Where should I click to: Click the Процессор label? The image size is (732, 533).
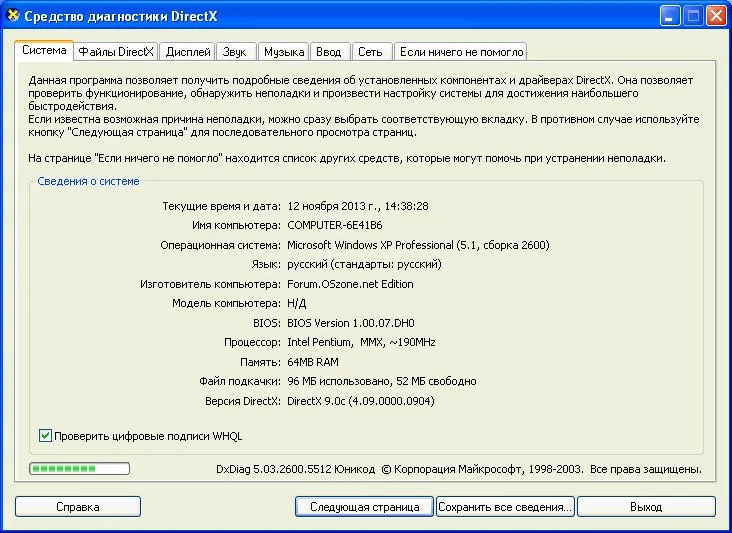pos(253,343)
